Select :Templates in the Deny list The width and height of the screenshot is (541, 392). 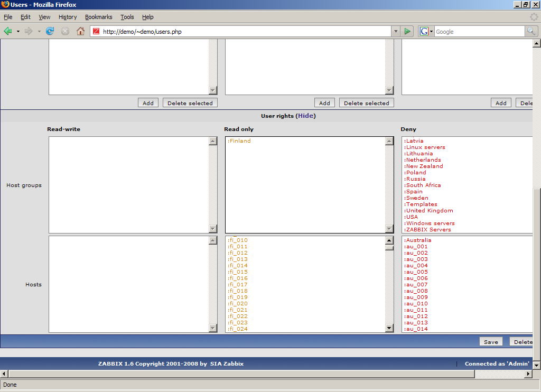click(421, 204)
